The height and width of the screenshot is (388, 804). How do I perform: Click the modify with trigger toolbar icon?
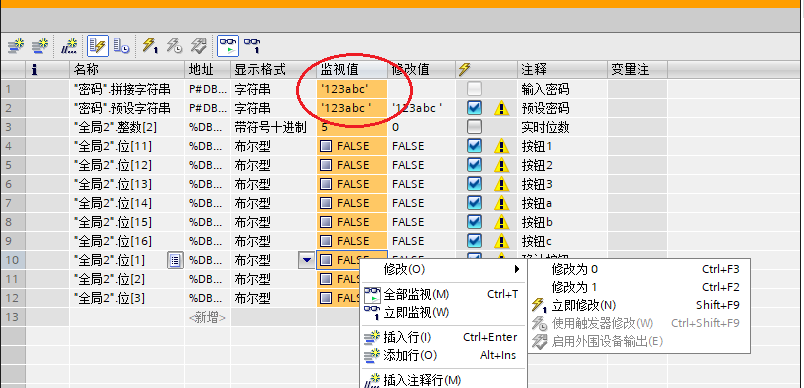pyautogui.click(x=174, y=46)
